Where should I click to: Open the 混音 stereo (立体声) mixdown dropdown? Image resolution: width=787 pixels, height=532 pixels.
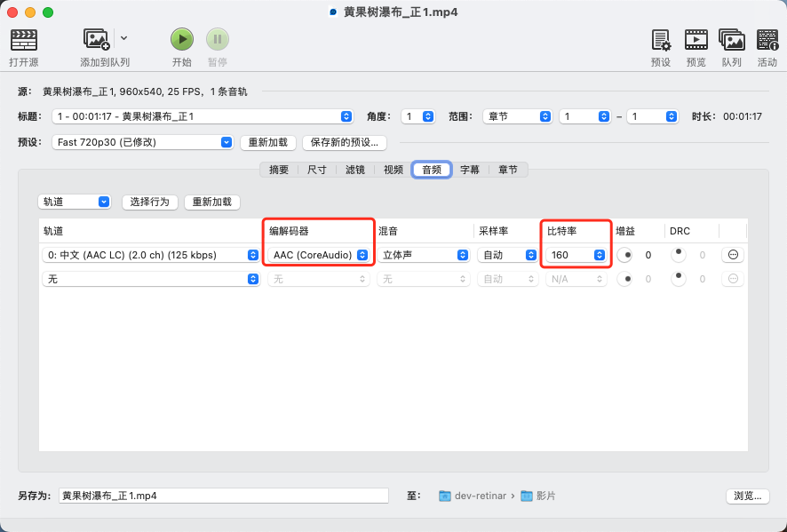click(425, 255)
